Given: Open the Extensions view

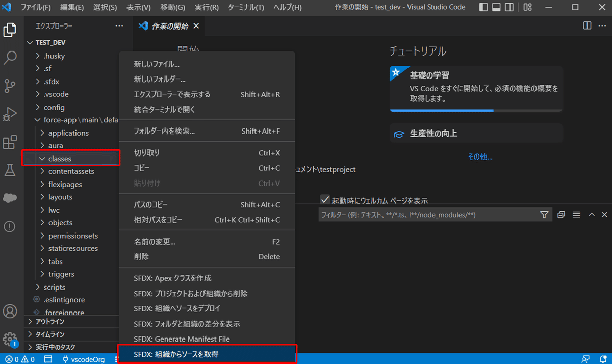Looking at the screenshot, I should click(x=10, y=142).
